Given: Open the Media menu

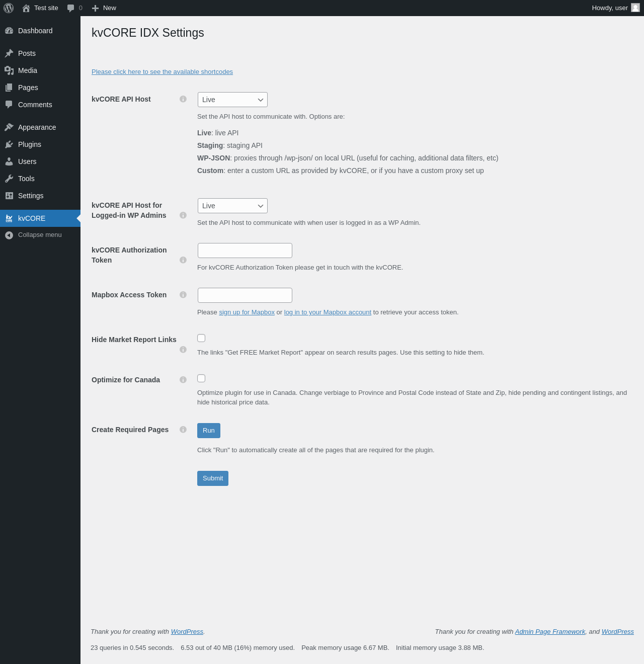Looking at the screenshot, I should (40, 70).
